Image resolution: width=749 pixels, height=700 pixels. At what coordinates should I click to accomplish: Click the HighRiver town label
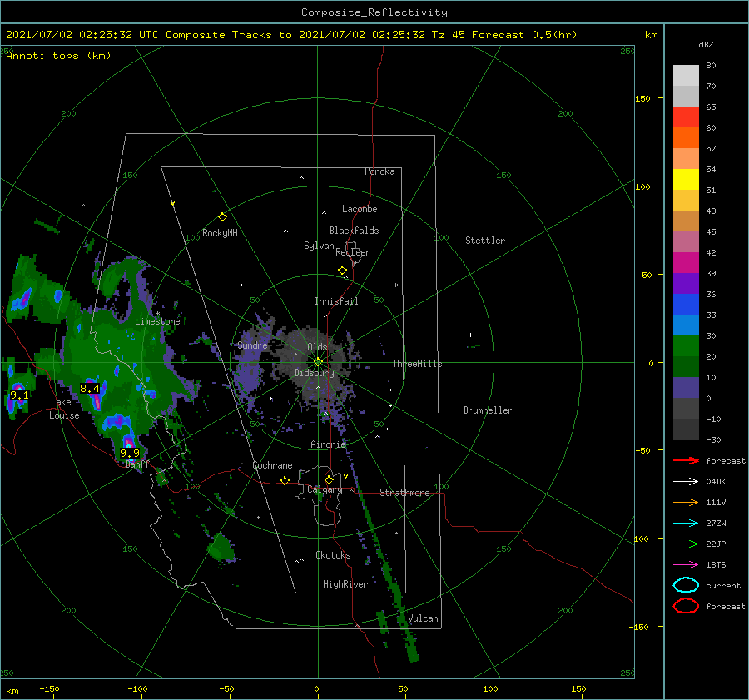click(x=345, y=584)
